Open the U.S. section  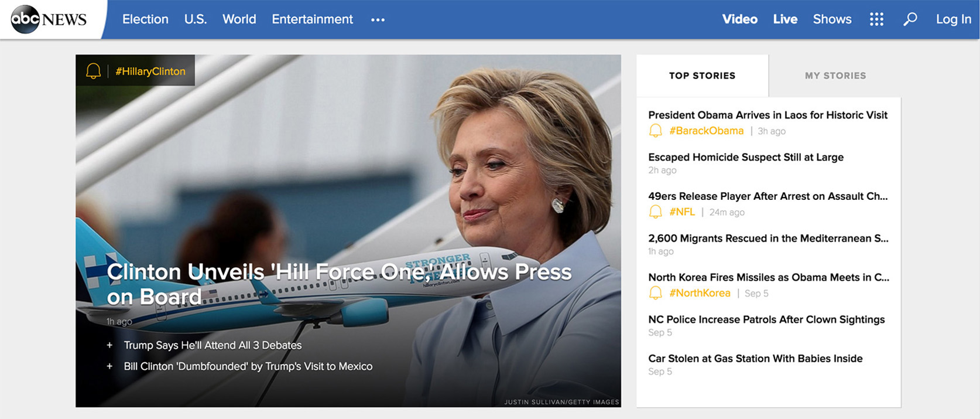click(x=196, y=19)
